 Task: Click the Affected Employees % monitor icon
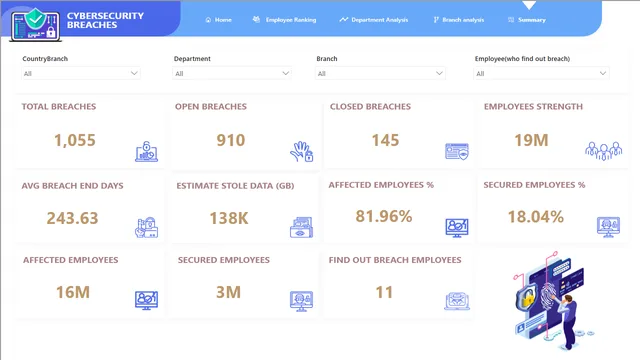(x=457, y=227)
